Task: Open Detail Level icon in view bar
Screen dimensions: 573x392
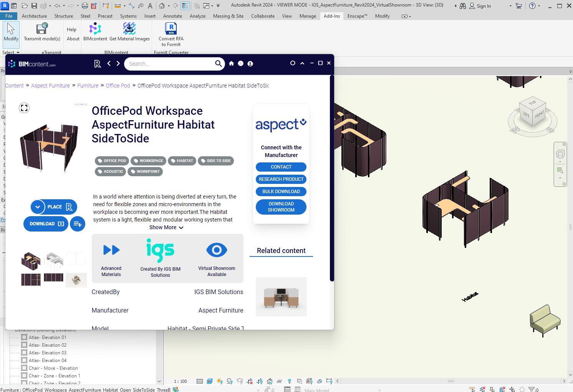Action: click(200, 381)
